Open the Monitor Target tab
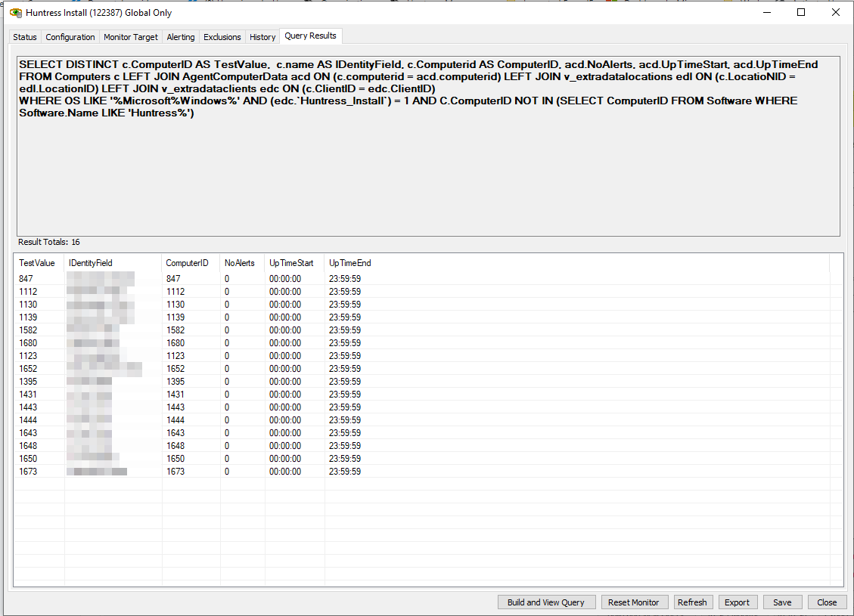The image size is (854, 616). click(130, 36)
